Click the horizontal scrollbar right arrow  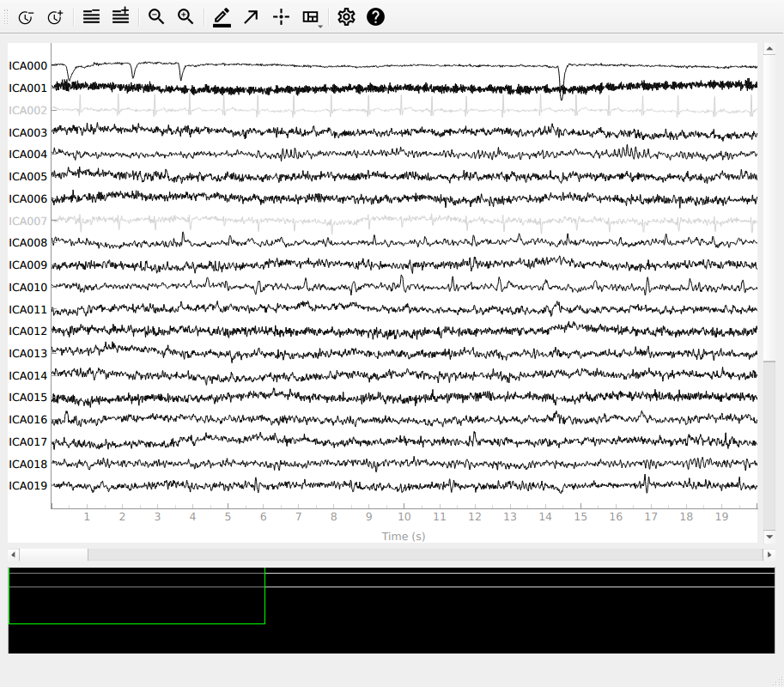click(769, 555)
